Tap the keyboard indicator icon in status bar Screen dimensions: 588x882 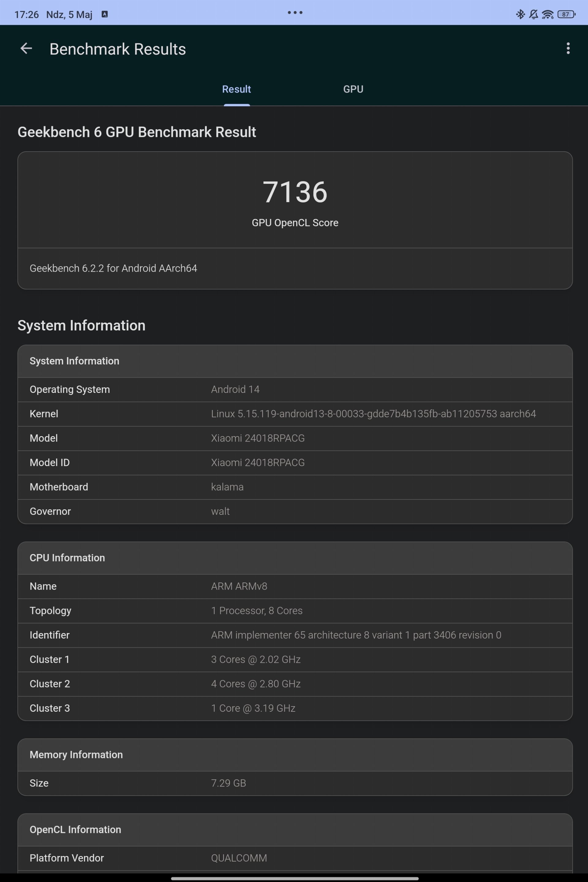pos(105,14)
